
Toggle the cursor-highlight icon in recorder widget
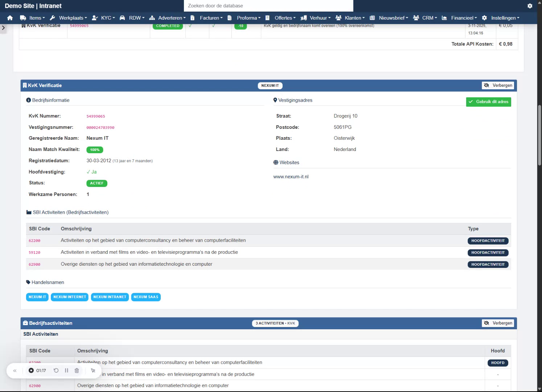pyautogui.click(x=93, y=371)
